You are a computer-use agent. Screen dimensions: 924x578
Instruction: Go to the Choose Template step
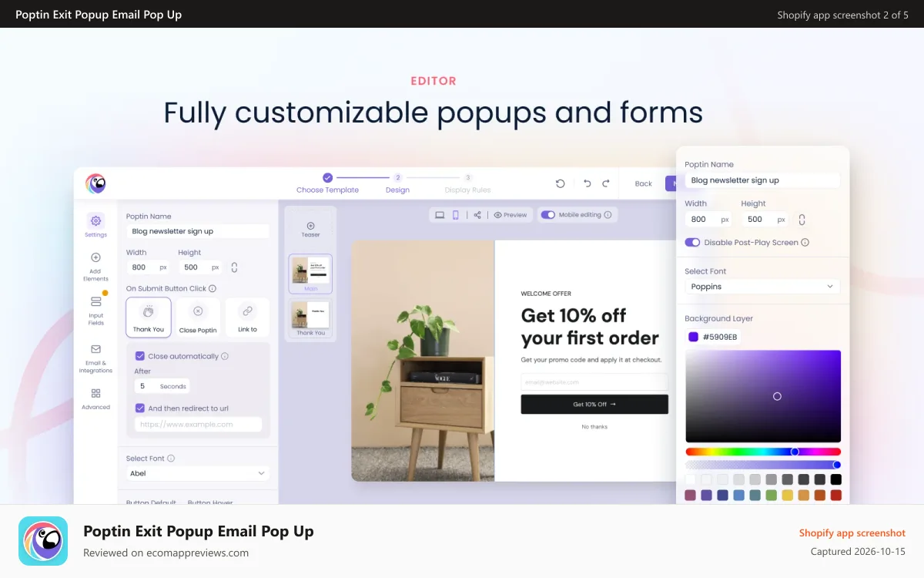327,183
